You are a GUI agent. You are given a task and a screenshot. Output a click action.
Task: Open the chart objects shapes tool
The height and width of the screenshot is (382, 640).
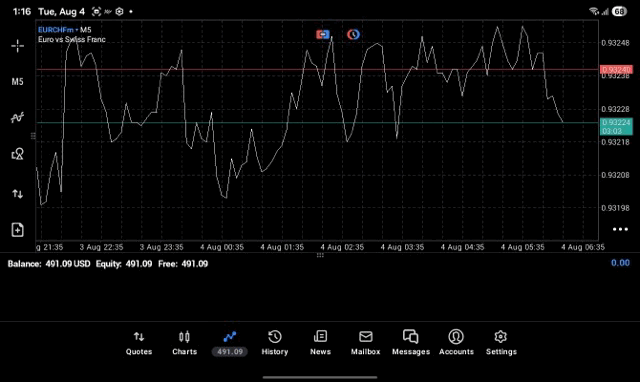(17, 154)
